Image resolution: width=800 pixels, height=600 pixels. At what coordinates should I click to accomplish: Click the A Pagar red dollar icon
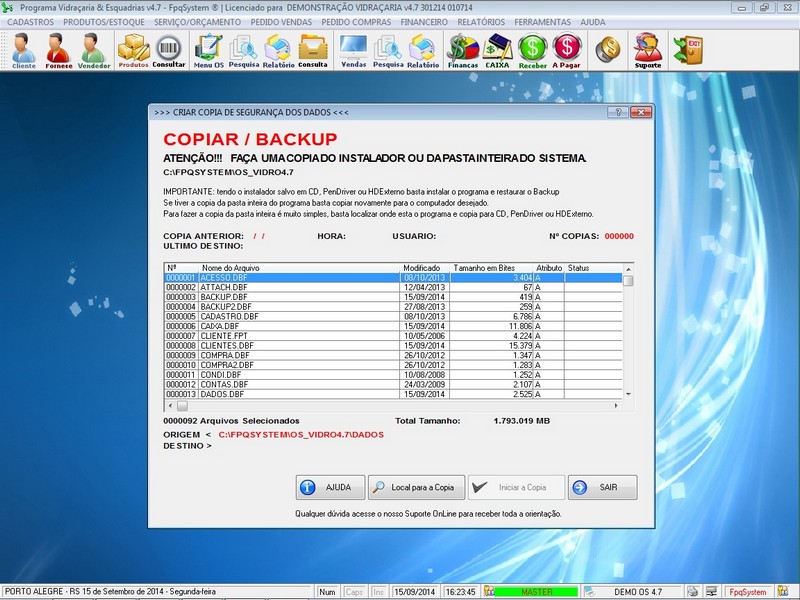(x=567, y=49)
